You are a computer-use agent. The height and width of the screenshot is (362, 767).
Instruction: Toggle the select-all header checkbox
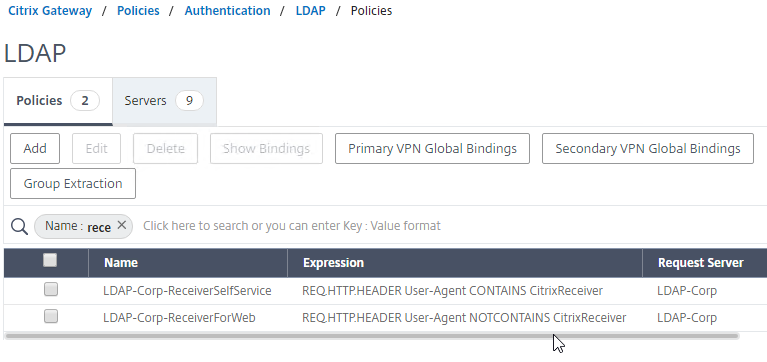50,260
